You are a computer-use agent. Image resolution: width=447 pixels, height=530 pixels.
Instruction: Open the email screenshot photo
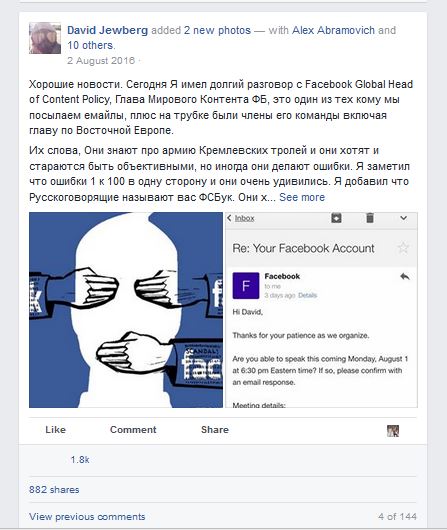click(321, 310)
